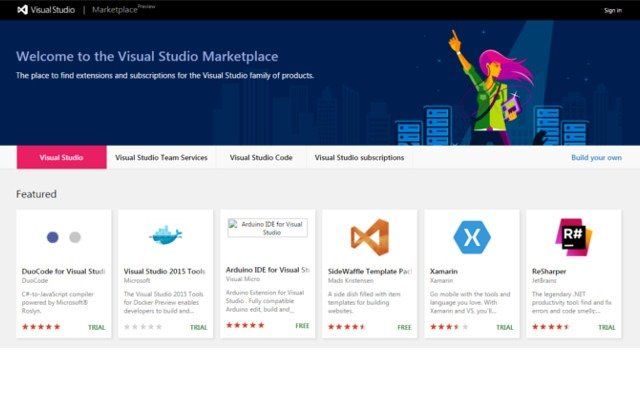The image size is (640, 400).
Task: Click TRIAL label on ReSharper card
Action: coord(607,327)
